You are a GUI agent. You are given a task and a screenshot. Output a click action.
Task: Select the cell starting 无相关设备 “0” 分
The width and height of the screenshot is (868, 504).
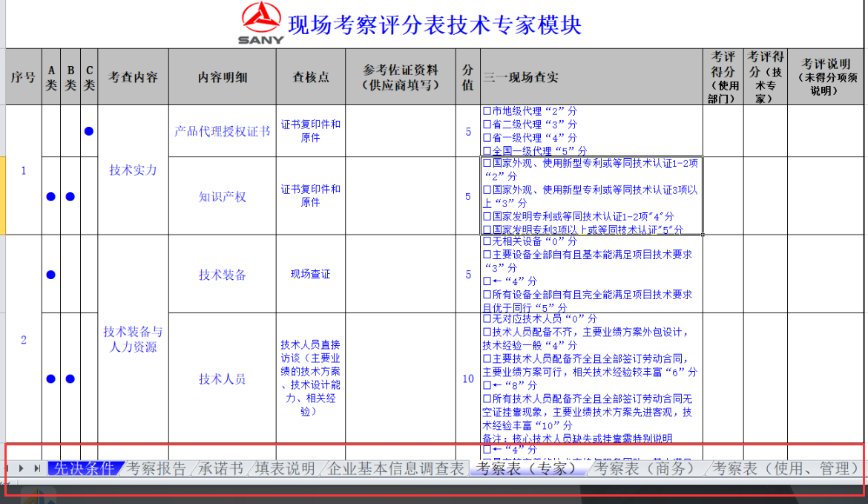click(x=592, y=274)
